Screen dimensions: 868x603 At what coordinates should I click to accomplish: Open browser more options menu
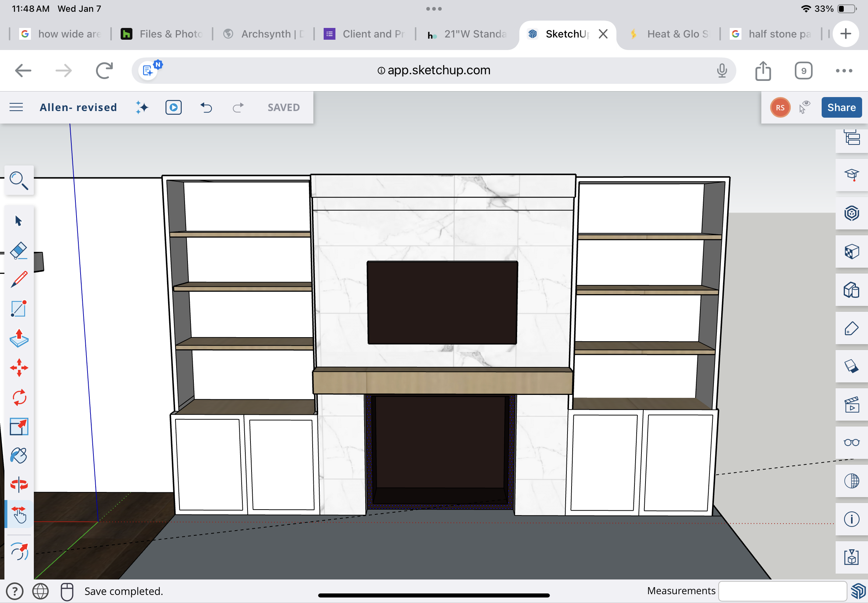(843, 71)
